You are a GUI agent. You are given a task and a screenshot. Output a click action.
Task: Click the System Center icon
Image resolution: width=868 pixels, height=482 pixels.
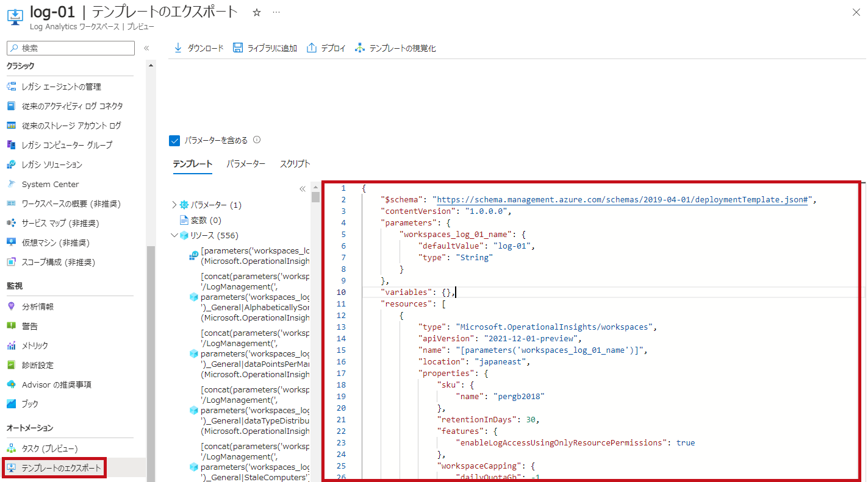[x=11, y=184]
